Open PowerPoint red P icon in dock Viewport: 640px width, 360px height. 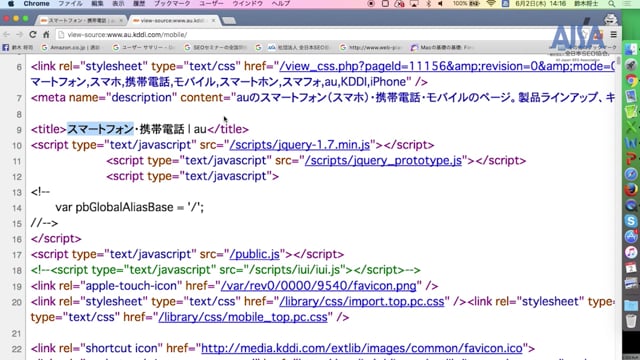[631, 158]
